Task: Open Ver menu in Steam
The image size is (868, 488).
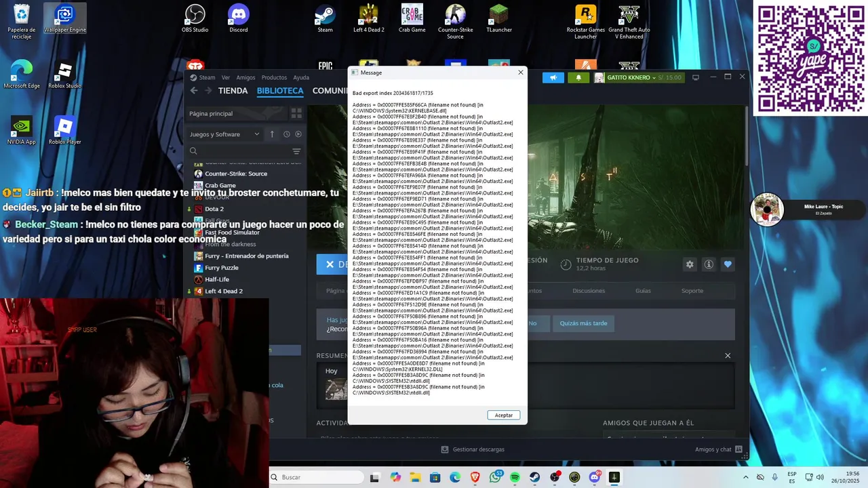Action: pos(226,77)
